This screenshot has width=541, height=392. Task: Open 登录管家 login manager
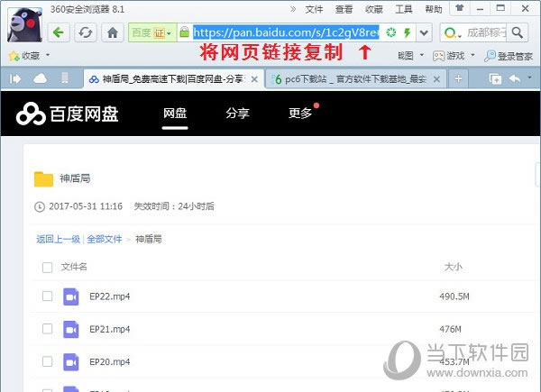pos(509,56)
